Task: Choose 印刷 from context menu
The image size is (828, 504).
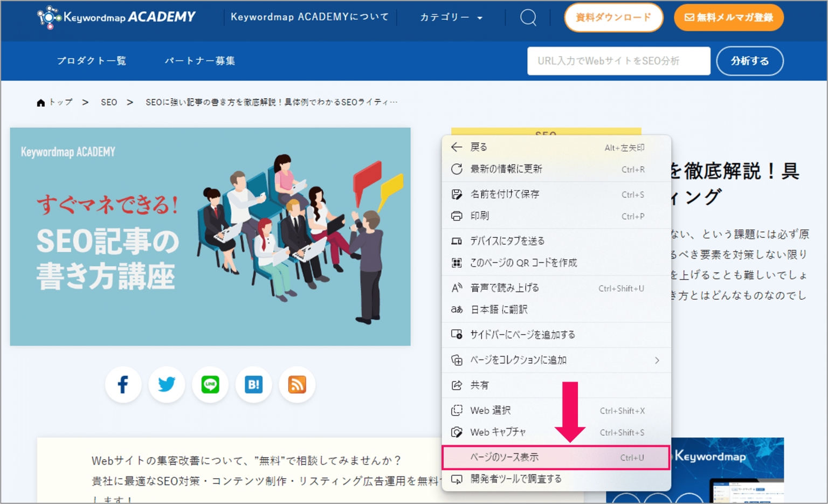Action: click(x=556, y=216)
